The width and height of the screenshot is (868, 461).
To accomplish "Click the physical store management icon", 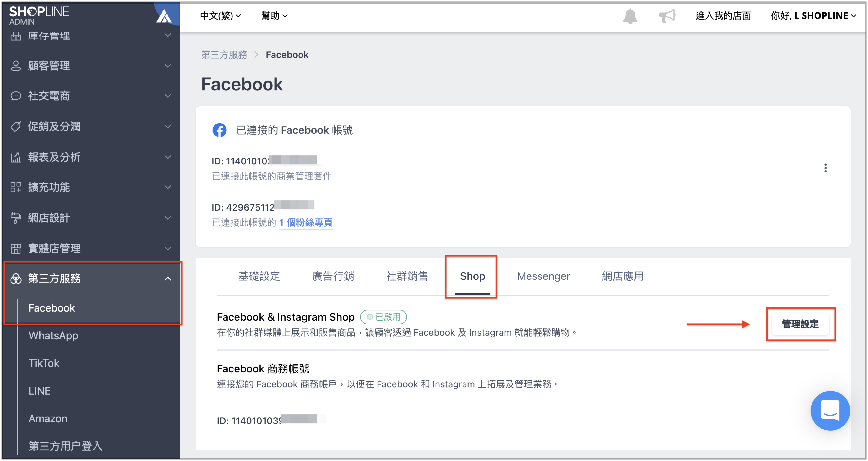I will [x=15, y=249].
